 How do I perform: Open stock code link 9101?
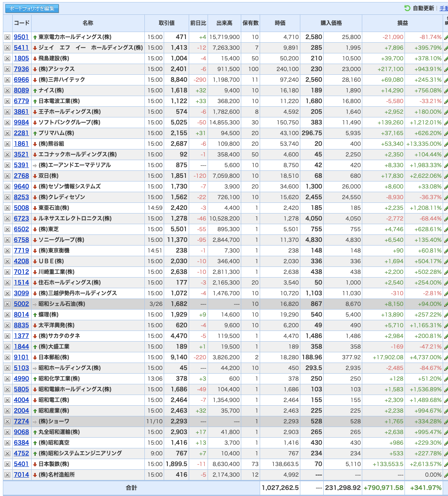pyautogui.click(x=21, y=357)
